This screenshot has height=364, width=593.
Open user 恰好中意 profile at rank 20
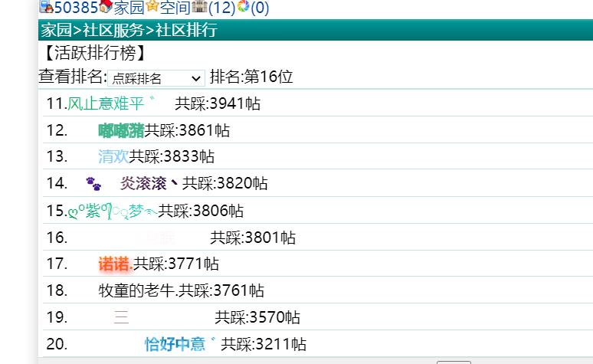point(175,344)
